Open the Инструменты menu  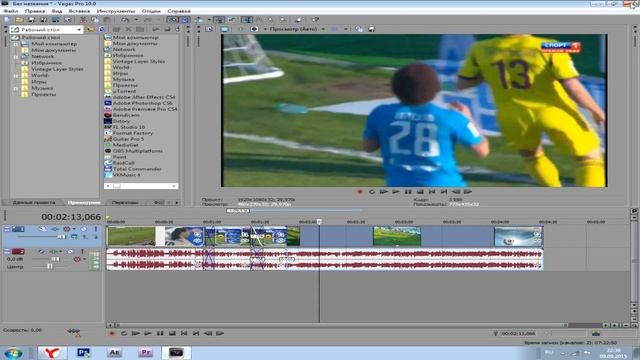click(116, 11)
